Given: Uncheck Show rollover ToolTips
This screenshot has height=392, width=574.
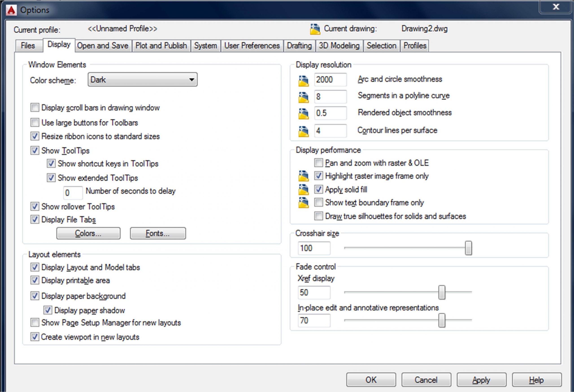Looking at the screenshot, I should (x=35, y=206).
